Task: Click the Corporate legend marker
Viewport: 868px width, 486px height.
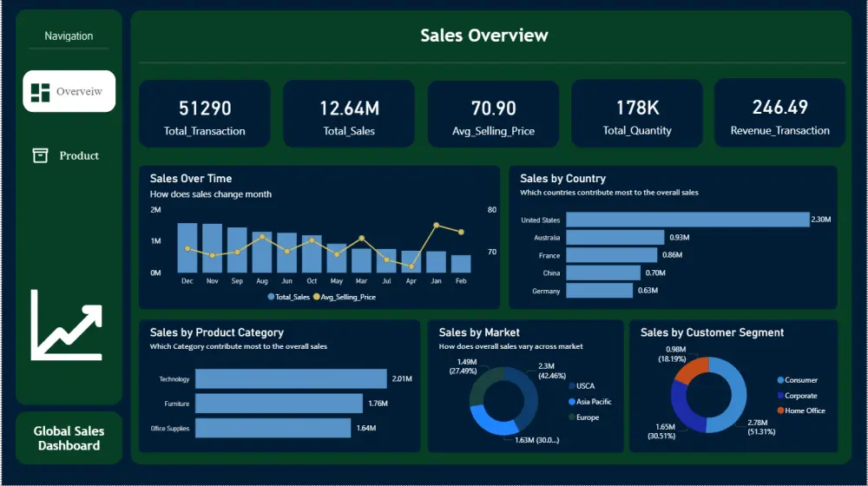Action: click(780, 396)
